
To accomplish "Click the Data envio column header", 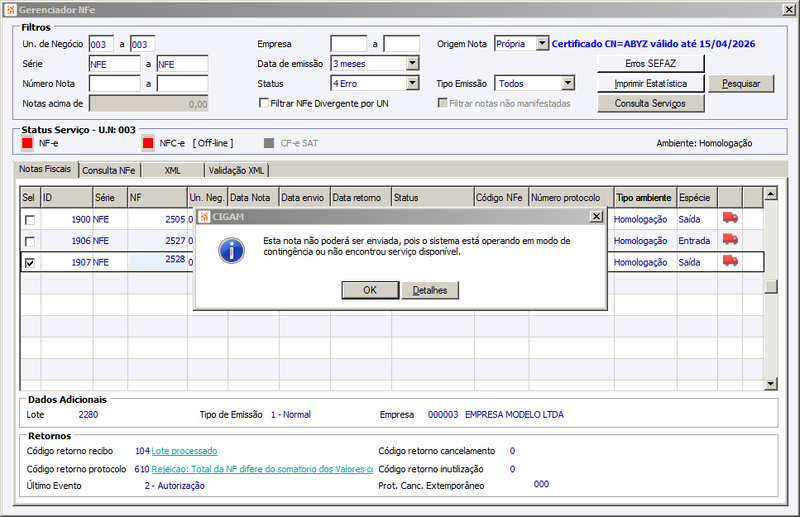I will (305, 198).
